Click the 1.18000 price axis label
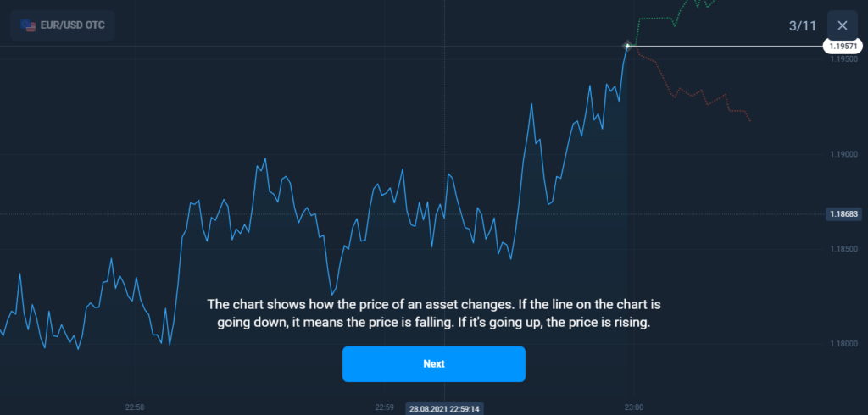The height and width of the screenshot is (415, 868). 844,343
